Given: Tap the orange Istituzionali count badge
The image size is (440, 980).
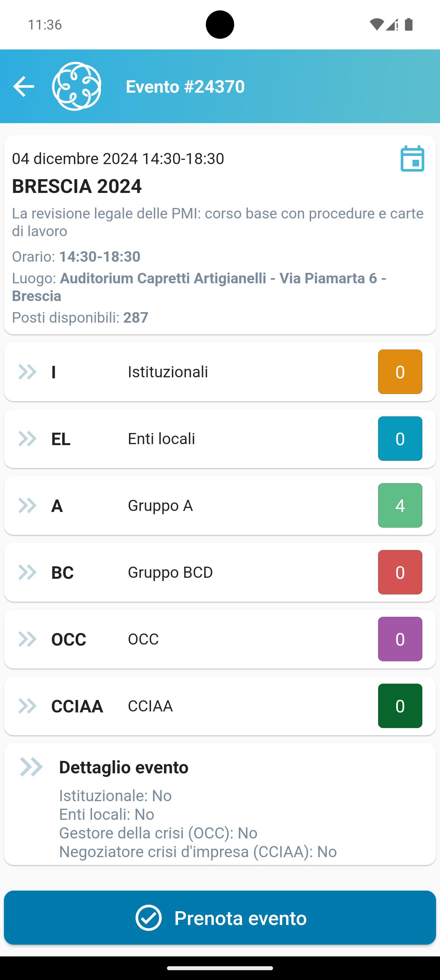Looking at the screenshot, I should [x=400, y=372].
